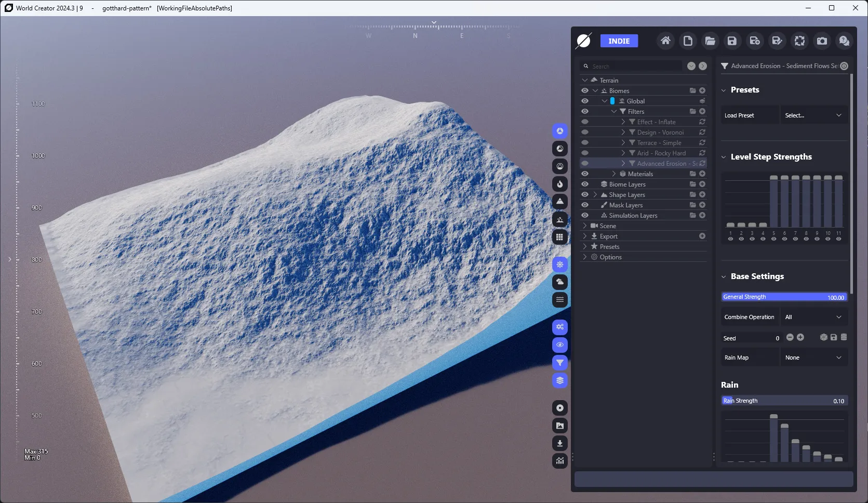This screenshot has height=503, width=868.
Task: Click the filter funnel sidebar icon
Action: [559, 363]
